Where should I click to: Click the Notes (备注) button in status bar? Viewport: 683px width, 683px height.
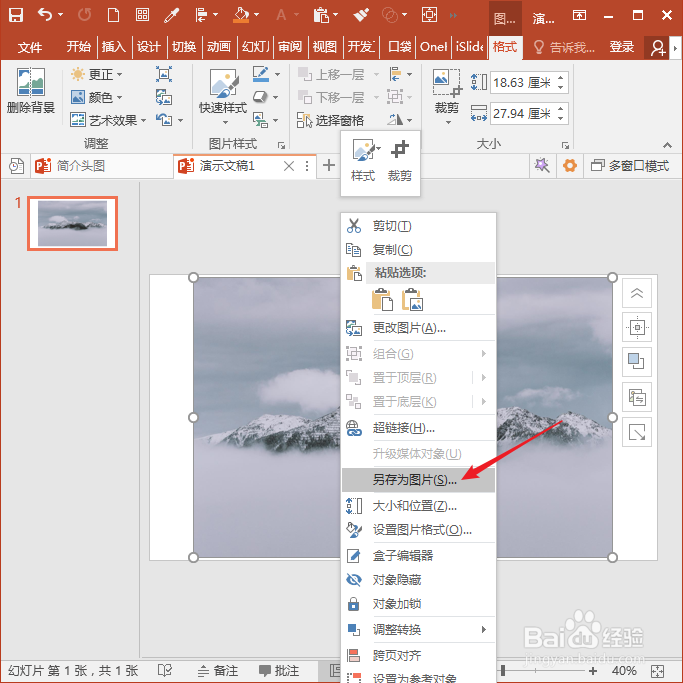tap(218, 670)
